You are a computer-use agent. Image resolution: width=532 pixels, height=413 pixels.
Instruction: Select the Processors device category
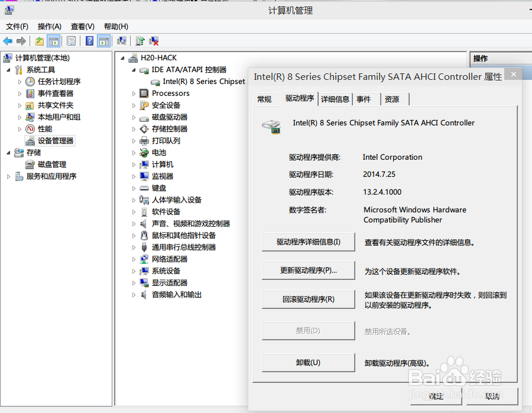pyautogui.click(x=170, y=93)
